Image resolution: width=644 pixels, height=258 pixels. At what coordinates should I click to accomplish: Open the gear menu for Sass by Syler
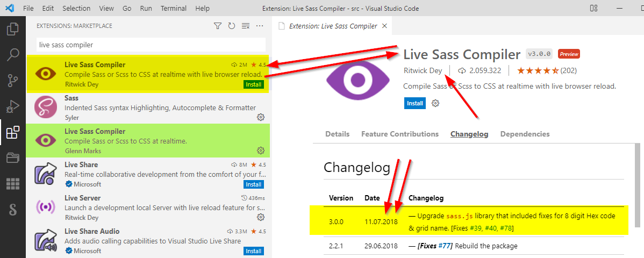coord(260,118)
